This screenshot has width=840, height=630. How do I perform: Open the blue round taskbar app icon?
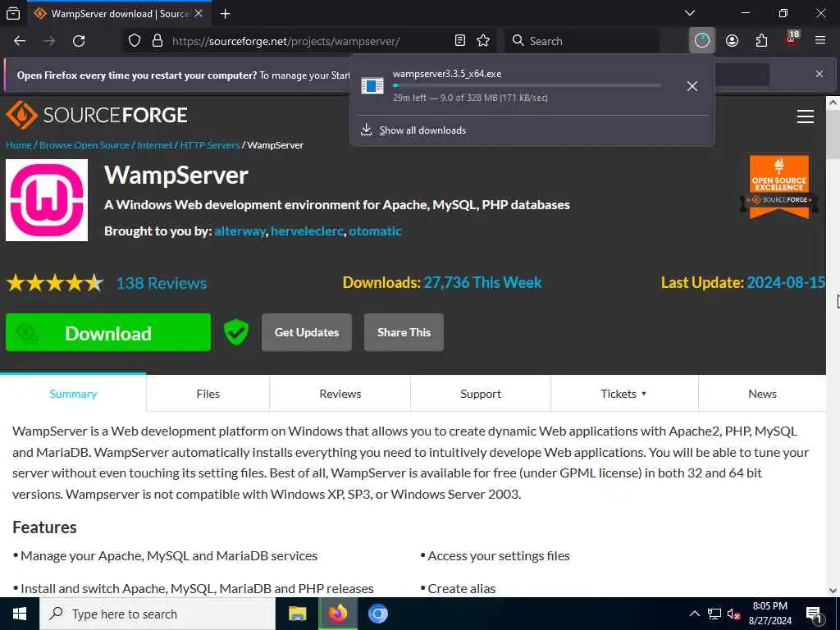(x=377, y=614)
